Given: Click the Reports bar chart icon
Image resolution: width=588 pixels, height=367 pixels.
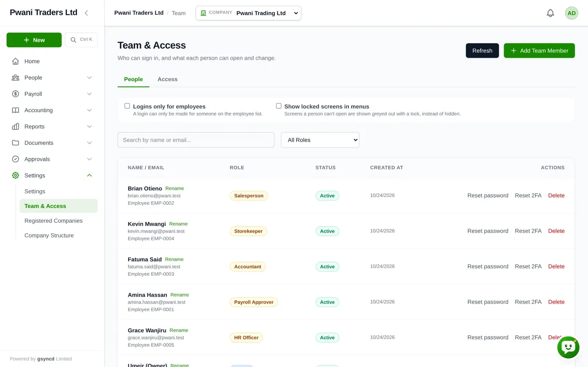Looking at the screenshot, I should tap(16, 126).
